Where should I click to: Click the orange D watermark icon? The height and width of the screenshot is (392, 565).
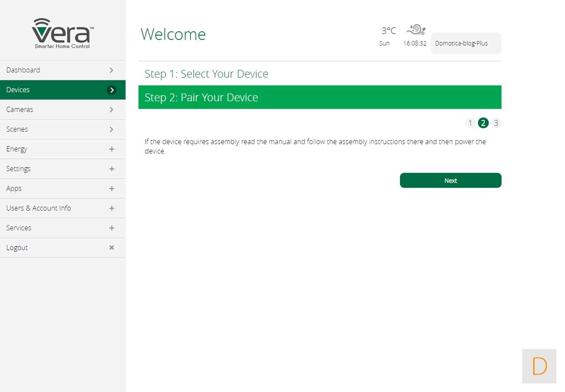pos(539,366)
